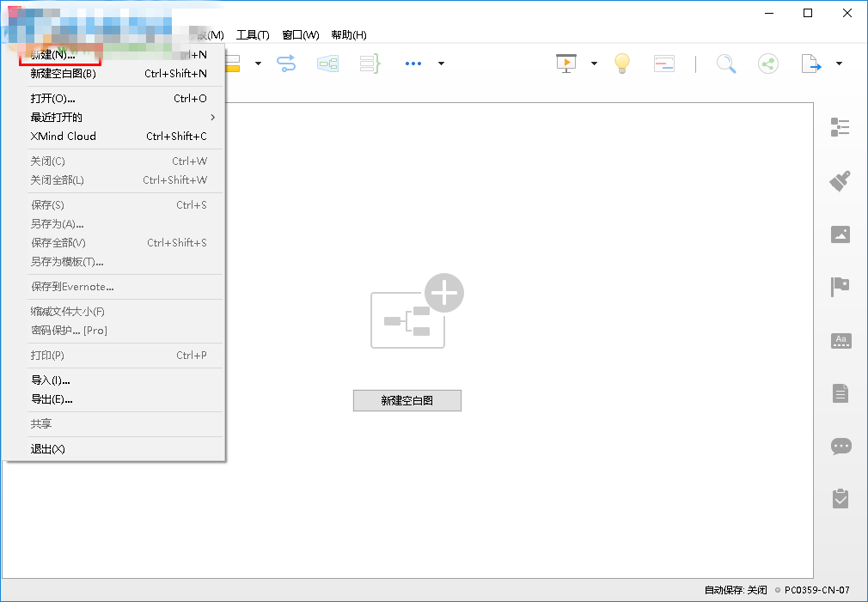The height and width of the screenshot is (602, 868).
Task: Toggle the Gantt view icon in the toolbar
Action: pos(663,63)
